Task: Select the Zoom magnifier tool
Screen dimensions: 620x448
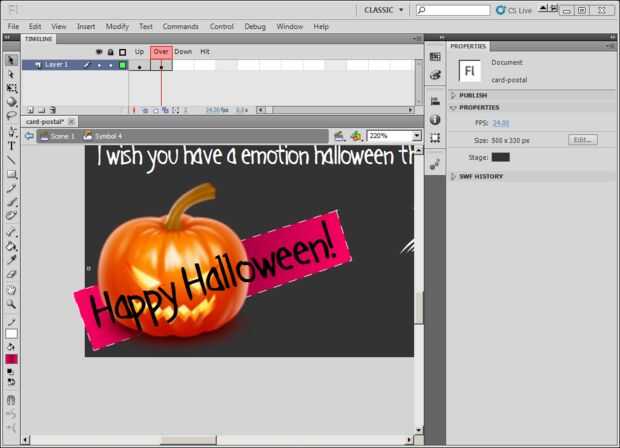Action: point(11,304)
